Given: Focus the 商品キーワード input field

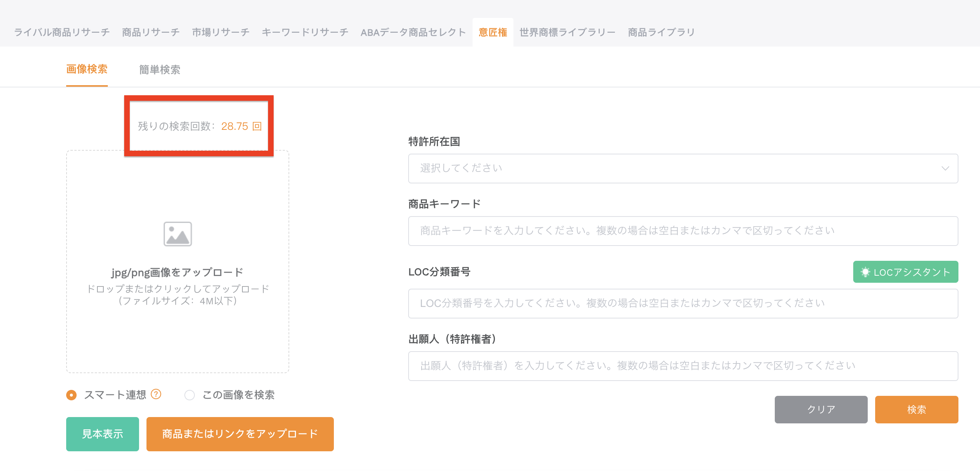Looking at the screenshot, I should [683, 231].
